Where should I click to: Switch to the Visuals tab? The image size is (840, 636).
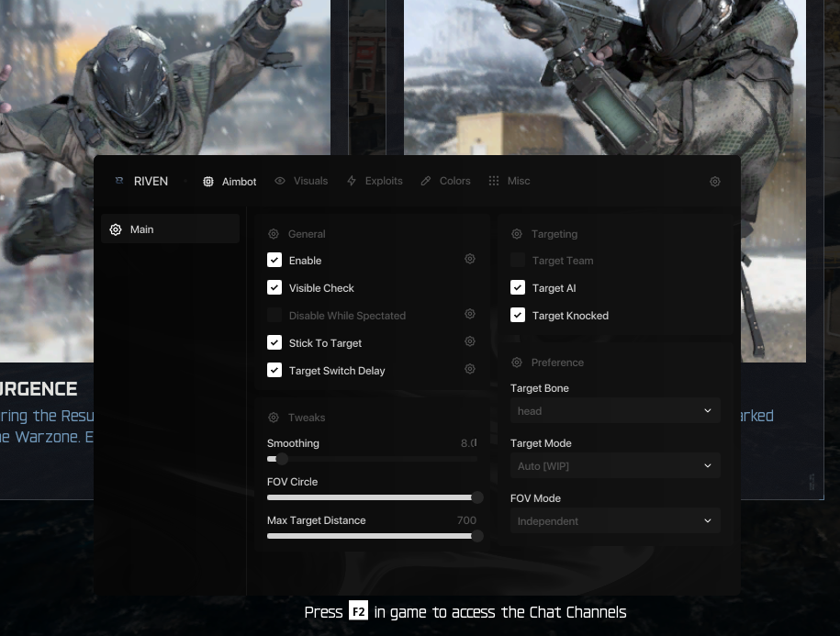[302, 181]
